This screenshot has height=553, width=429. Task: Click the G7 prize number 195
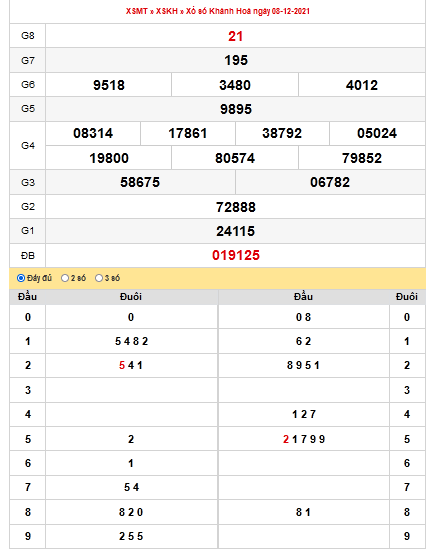tap(236, 60)
